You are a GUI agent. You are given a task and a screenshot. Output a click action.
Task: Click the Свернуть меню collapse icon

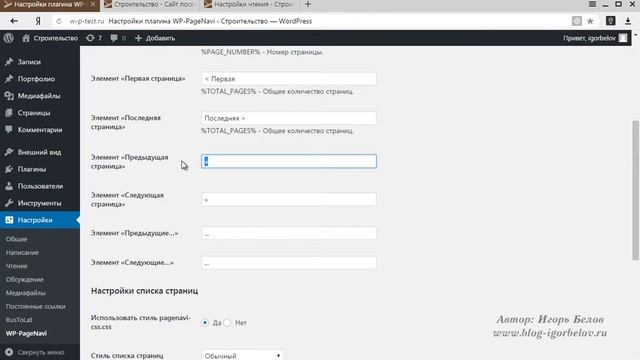[x=9, y=352]
